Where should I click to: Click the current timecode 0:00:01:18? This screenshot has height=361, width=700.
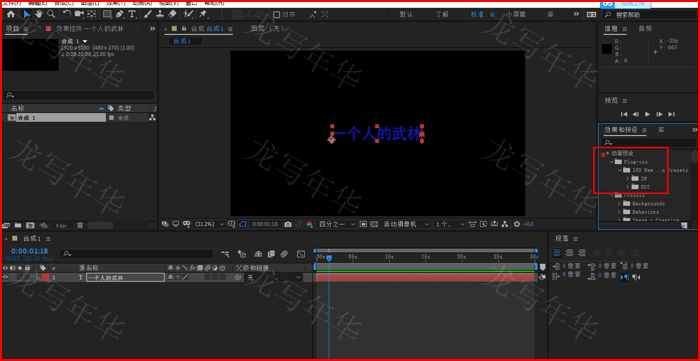[29, 252]
